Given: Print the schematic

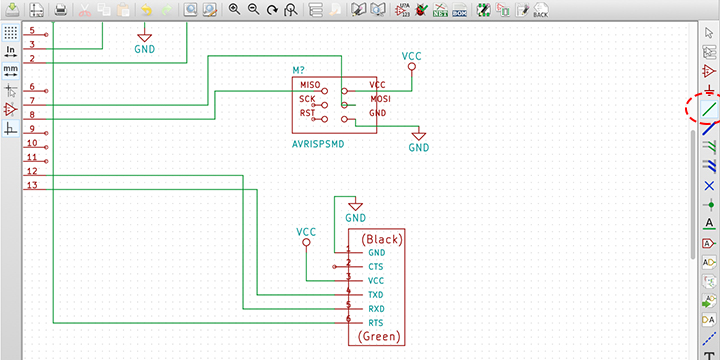Looking at the screenshot, I should pos(61,9).
